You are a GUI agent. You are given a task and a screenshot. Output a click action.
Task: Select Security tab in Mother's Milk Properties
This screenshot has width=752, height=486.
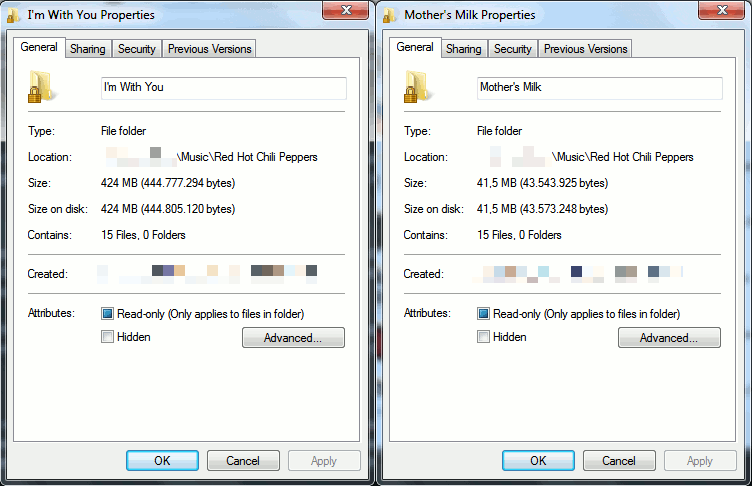[x=513, y=49]
